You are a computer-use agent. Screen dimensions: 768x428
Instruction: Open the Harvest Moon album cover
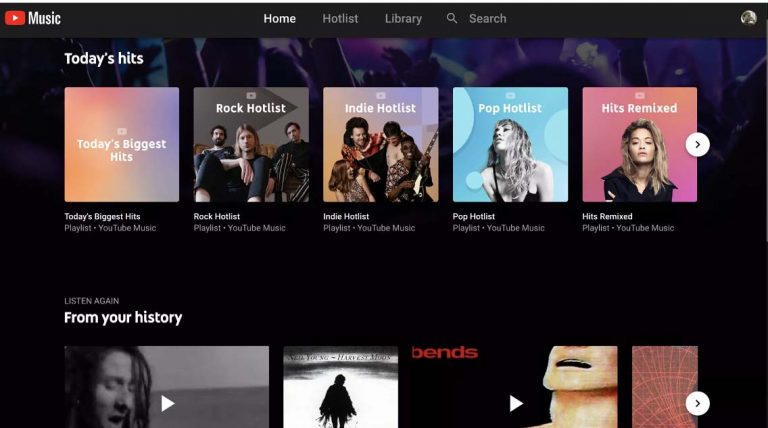point(340,387)
